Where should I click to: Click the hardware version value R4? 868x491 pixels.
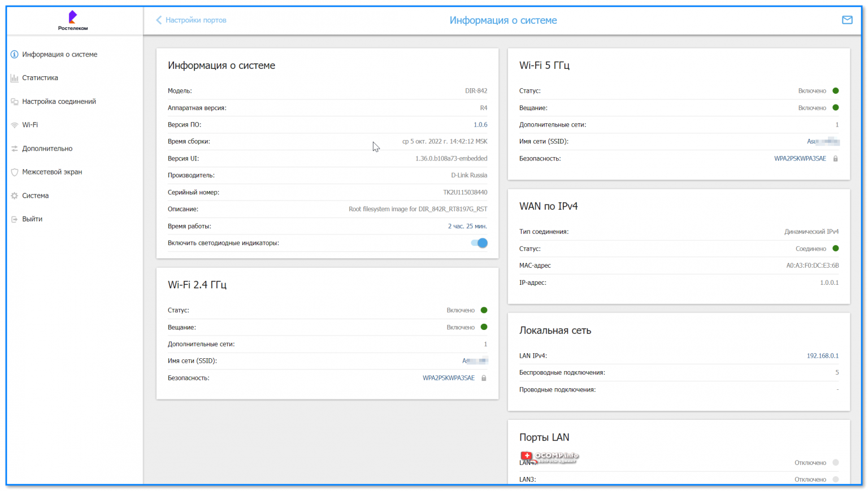484,108
